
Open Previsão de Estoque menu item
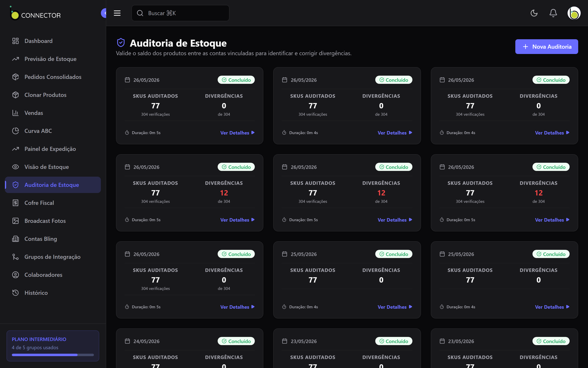[x=53, y=59]
